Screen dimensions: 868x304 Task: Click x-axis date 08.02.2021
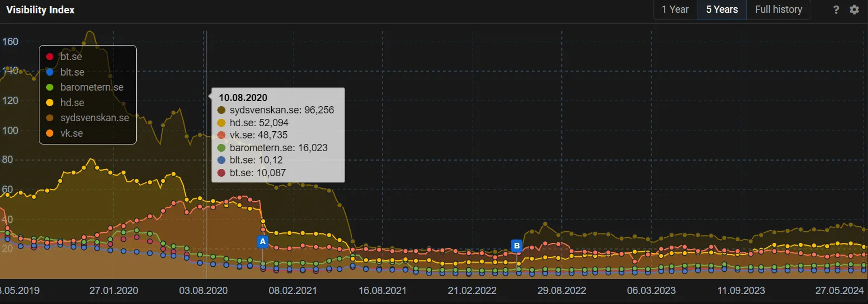pos(292,291)
